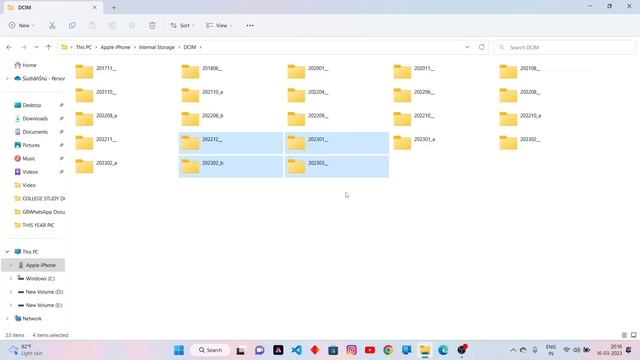Select the 202303__ folder
This screenshot has width=640, height=360.
337,166
